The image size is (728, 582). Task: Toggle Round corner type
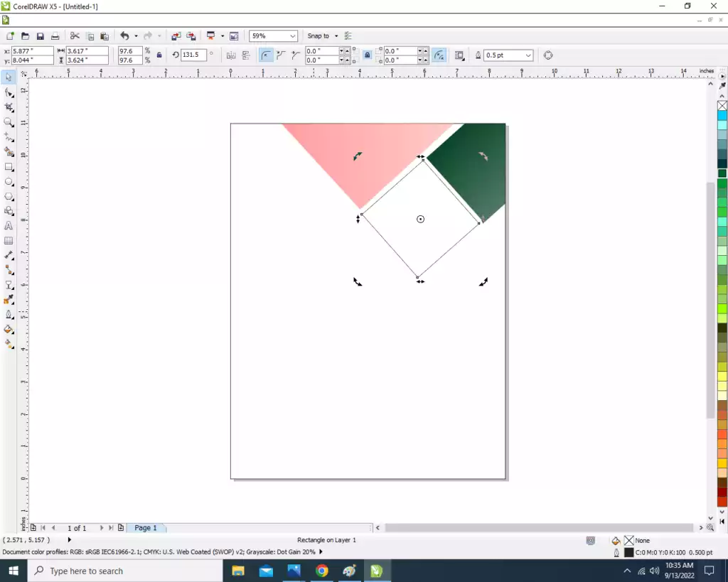point(266,55)
